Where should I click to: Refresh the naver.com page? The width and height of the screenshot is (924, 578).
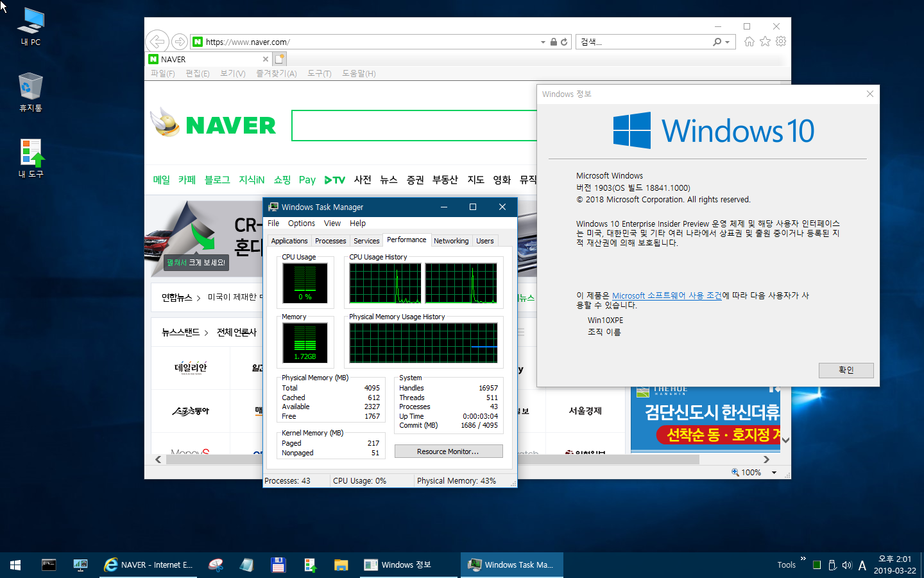point(564,42)
